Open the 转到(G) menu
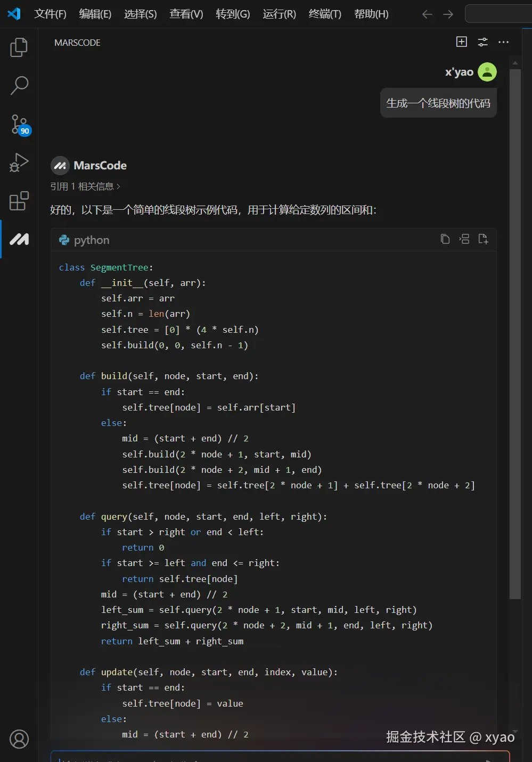 click(x=233, y=14)
